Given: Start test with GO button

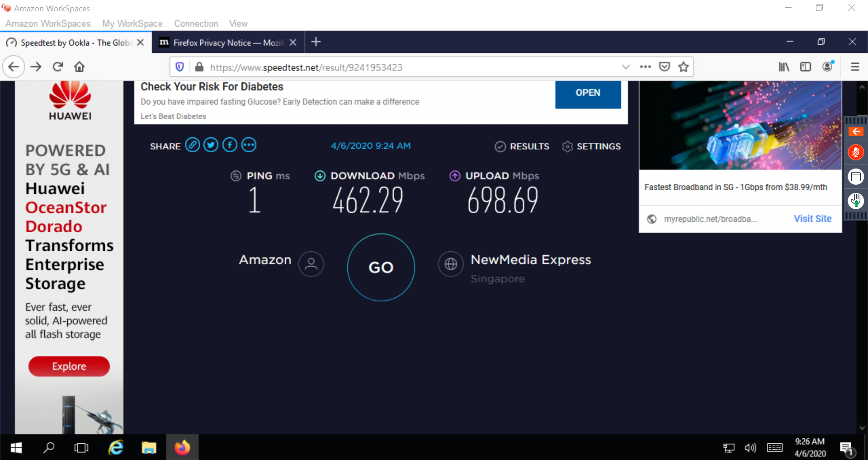Looking at the screenshot, I should coord(381,267).
